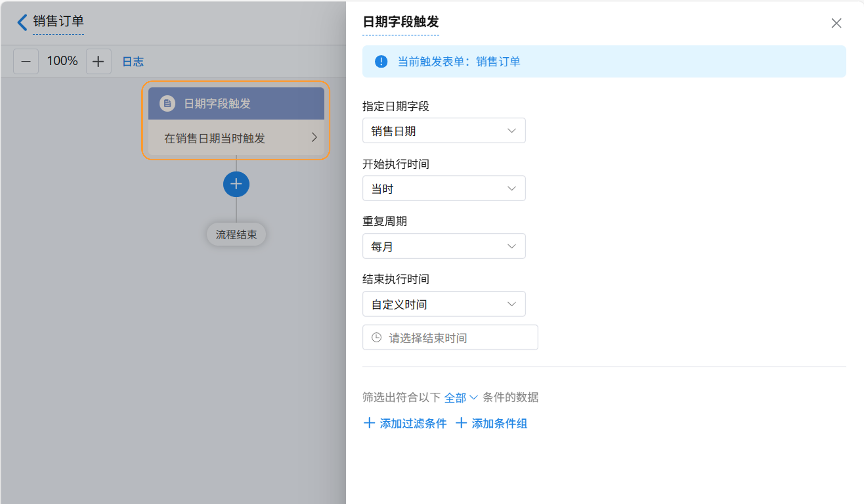Click the 日期字段触发 panel title to rename
The height and width of the screenshot is (504, 864).
400,22
